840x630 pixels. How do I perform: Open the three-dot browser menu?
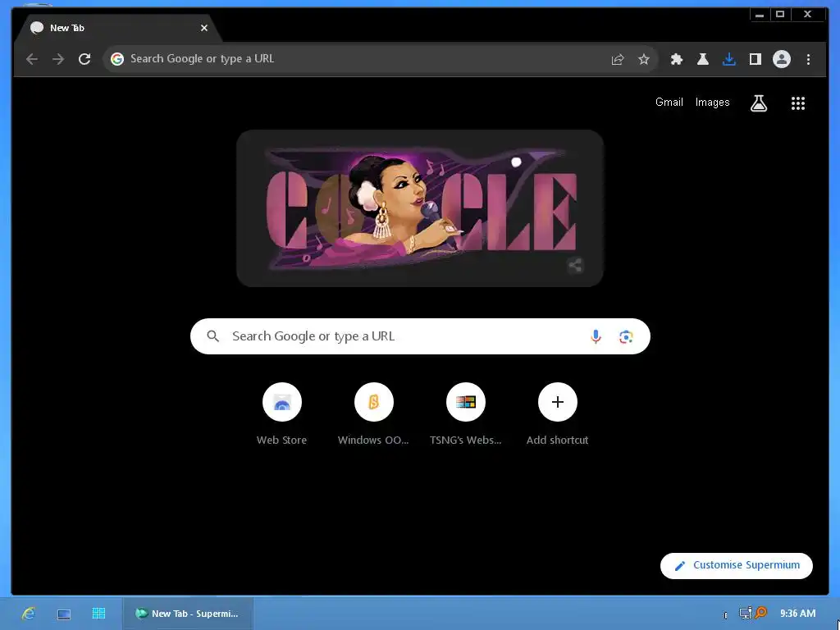808,59
